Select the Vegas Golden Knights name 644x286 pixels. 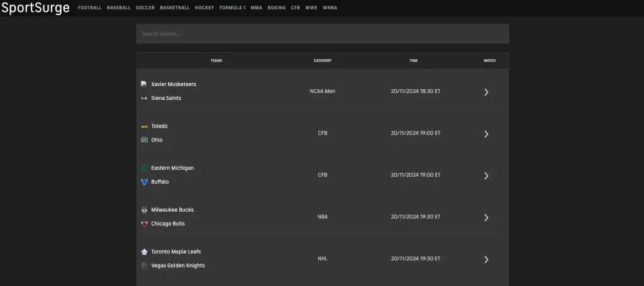(x=178, y=265)
